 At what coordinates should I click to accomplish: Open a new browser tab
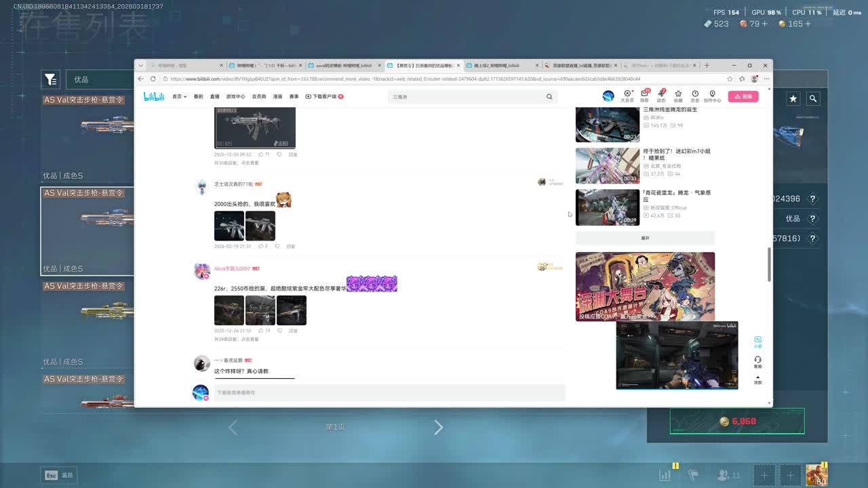(707, 66)
